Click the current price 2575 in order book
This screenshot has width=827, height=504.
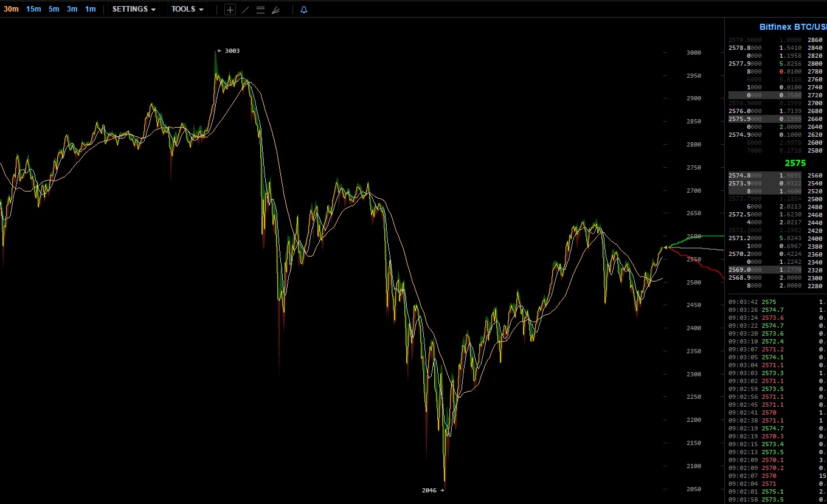click(795, 163)
